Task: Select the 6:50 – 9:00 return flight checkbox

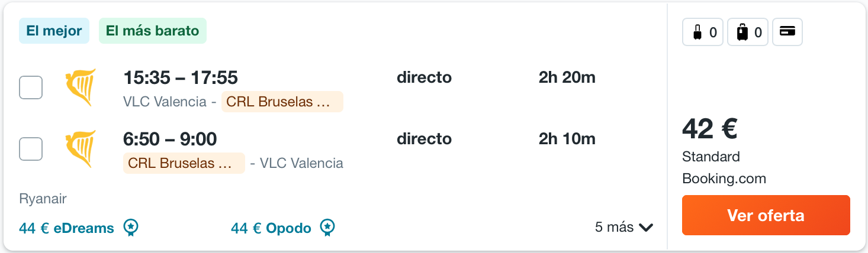Action: 31,149
